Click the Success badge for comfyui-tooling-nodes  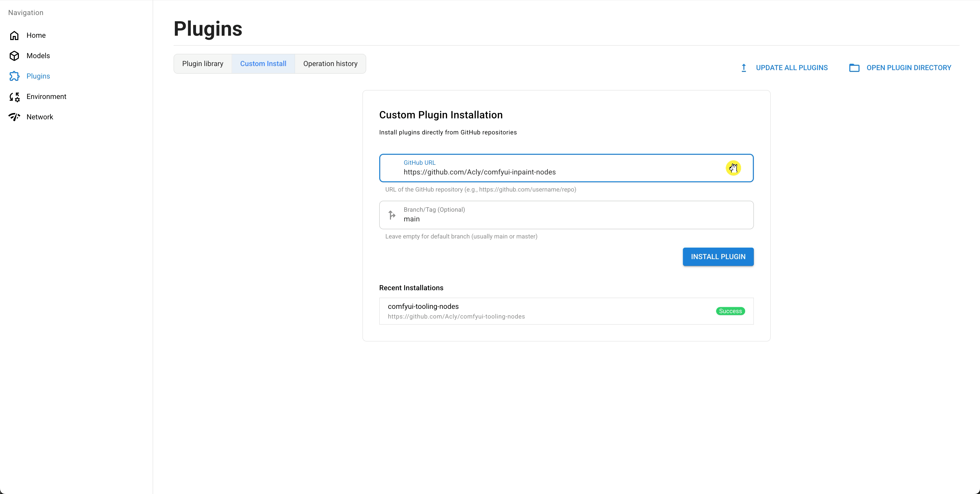730,311
